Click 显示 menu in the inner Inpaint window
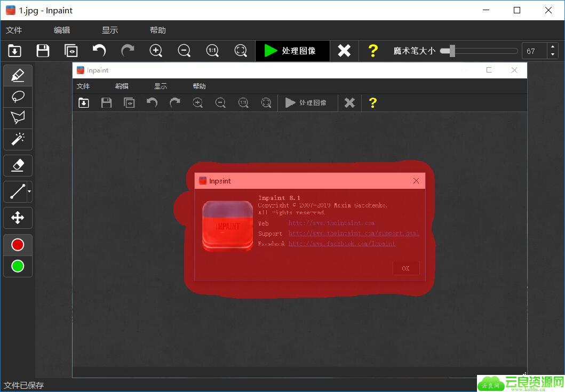This screenshot has width=565, height=392. point(161,86)
